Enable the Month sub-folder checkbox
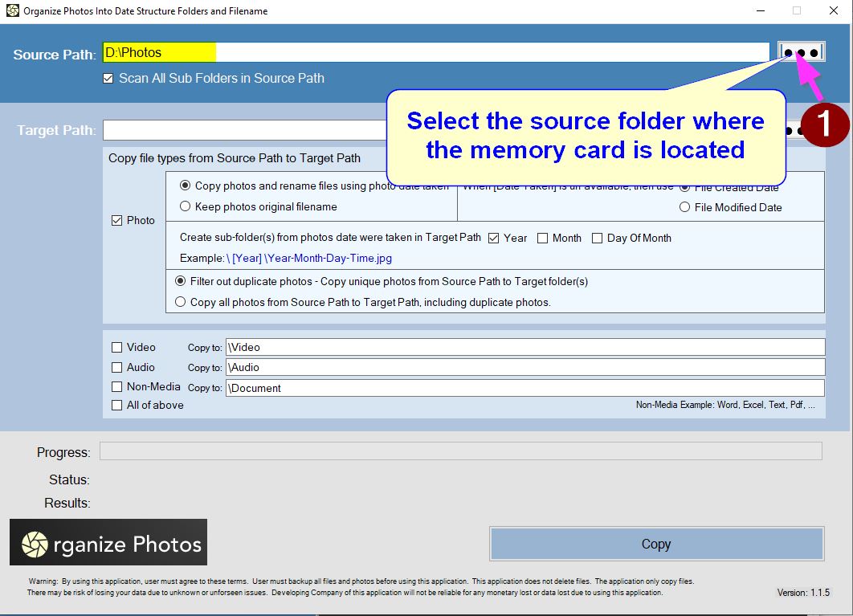853x616 pixels. pos(543,239)
